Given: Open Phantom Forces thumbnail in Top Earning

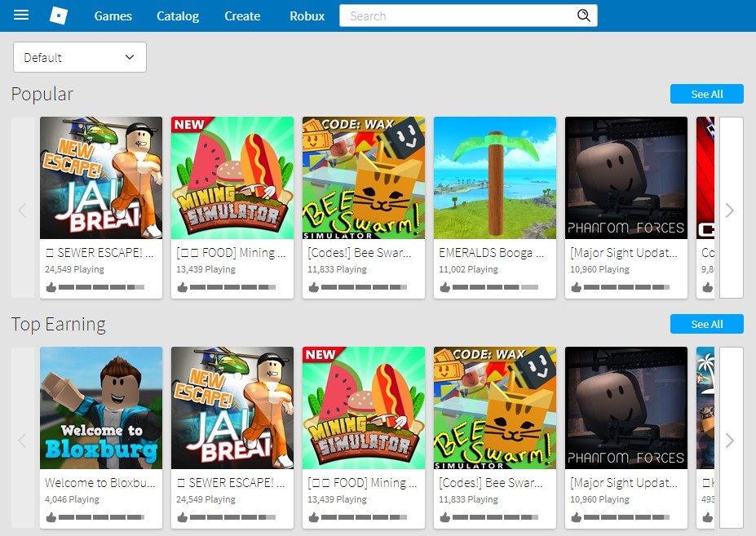Looking at the screenshot, I should pos(626,408).
